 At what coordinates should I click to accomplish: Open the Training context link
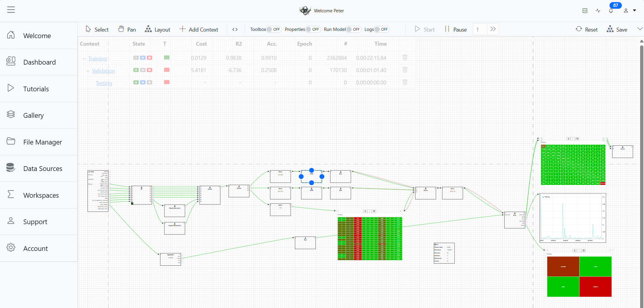(97, 59)
